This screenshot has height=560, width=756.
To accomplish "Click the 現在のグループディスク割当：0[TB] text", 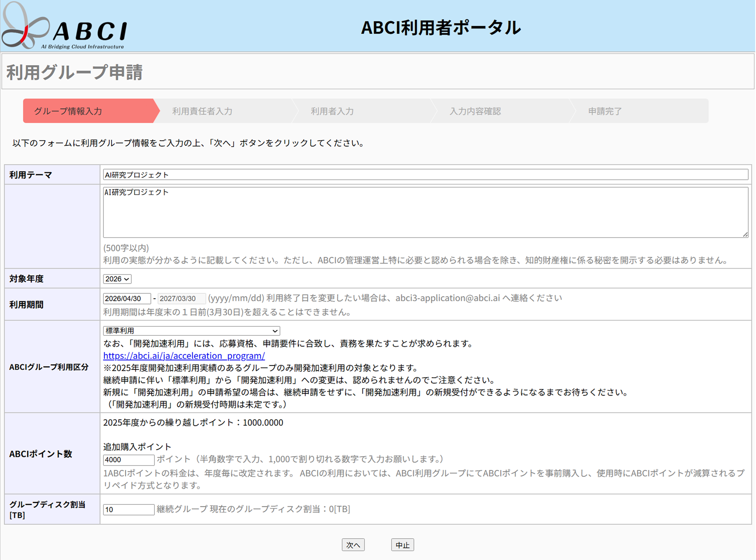I will pyautogui.click(x=280, y=509).
